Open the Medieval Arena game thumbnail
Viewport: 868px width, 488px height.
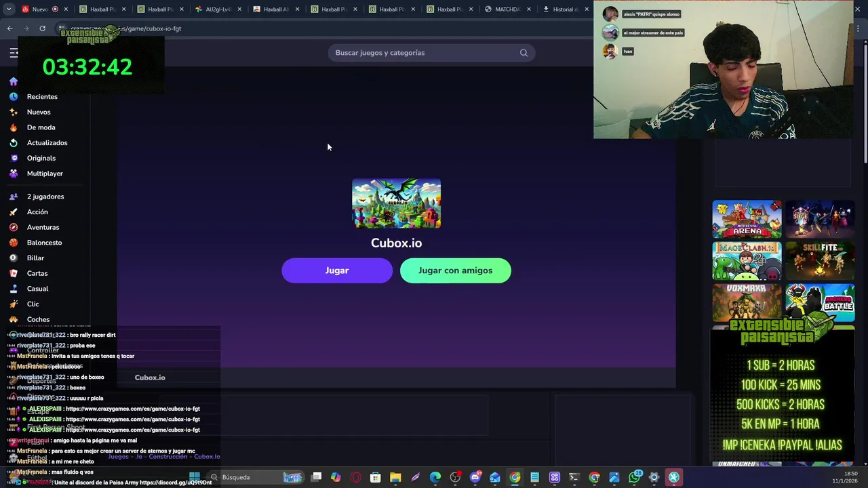(x=747, y=219)
